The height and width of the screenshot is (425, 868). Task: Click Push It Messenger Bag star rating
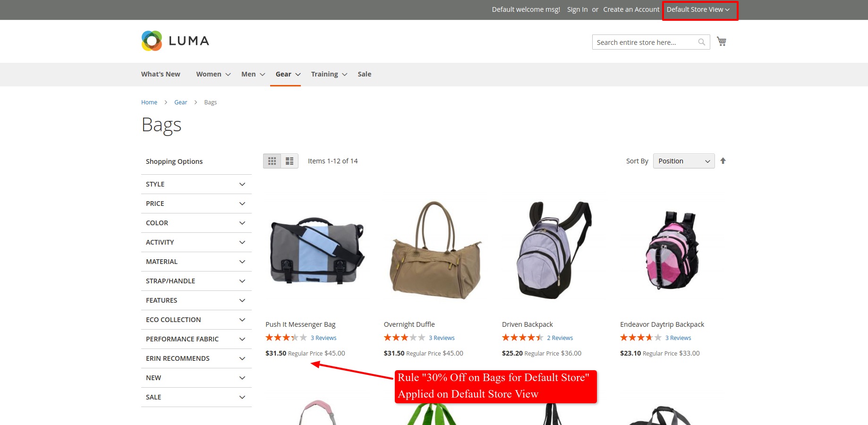click(x=286, y=338)
